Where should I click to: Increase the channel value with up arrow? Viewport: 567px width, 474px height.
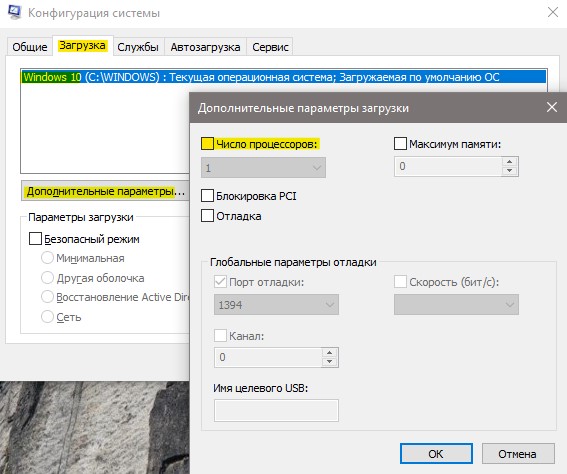pos(329,353)
